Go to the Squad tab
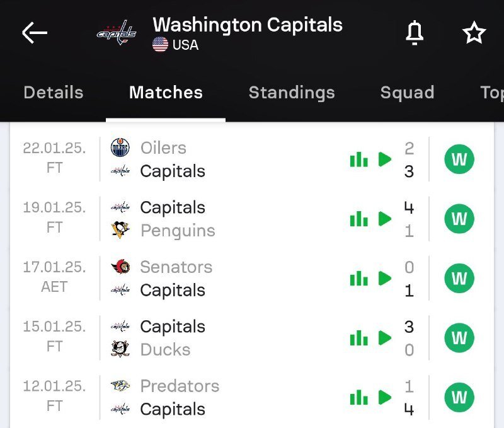The height and width of the screenshot is (428, 504). (x=407, y=93)
